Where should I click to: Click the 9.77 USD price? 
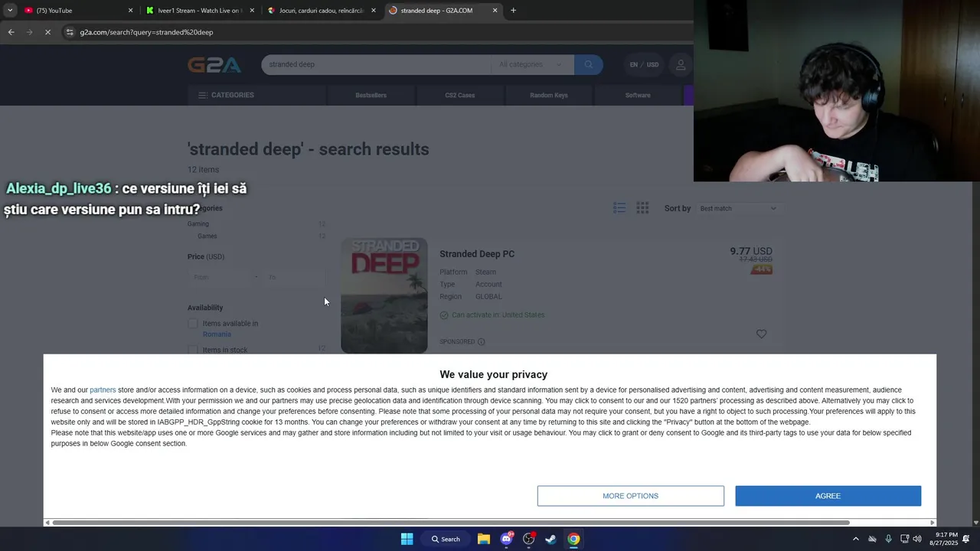tap(750, 251)
